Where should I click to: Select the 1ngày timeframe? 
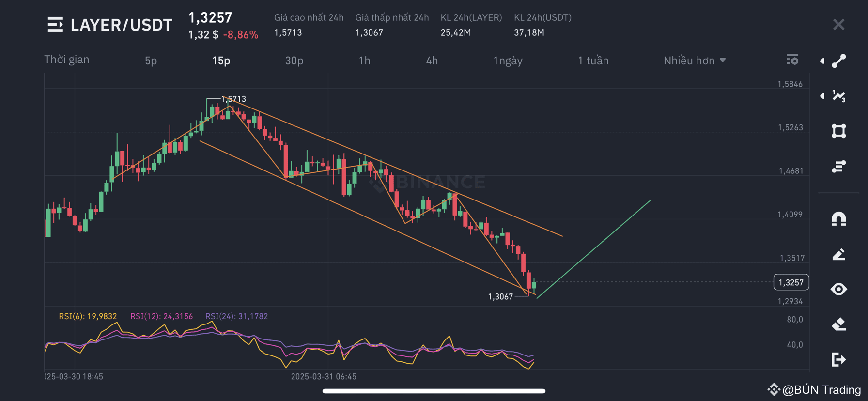(508, 61)
